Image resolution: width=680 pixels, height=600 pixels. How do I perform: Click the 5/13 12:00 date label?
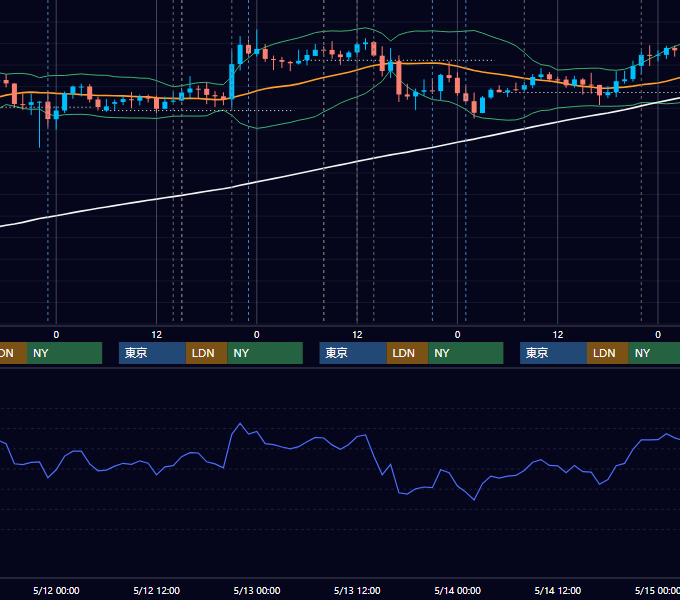pos(357,590)
